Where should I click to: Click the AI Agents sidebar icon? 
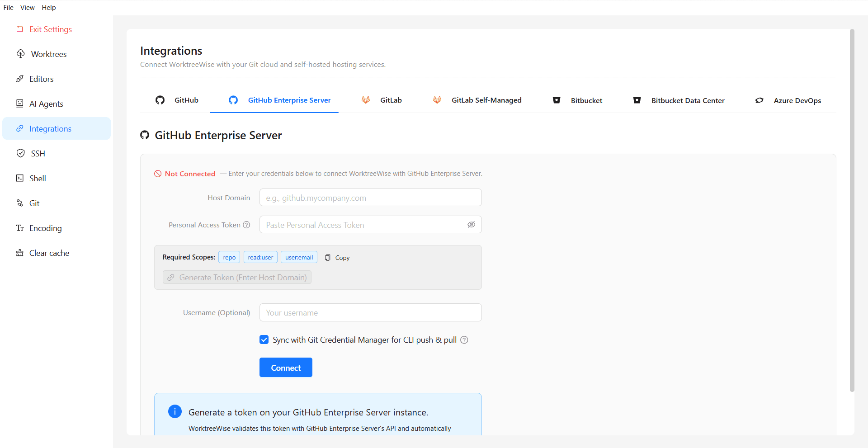[20, 104]
